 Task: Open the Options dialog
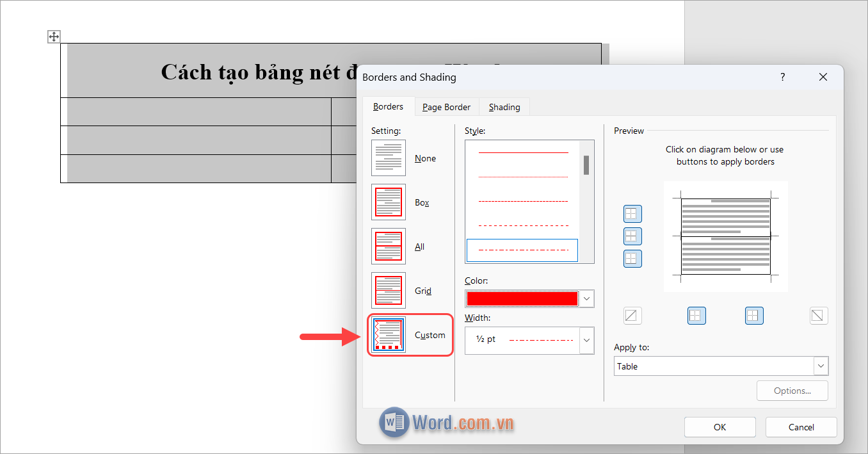point(792,391)
